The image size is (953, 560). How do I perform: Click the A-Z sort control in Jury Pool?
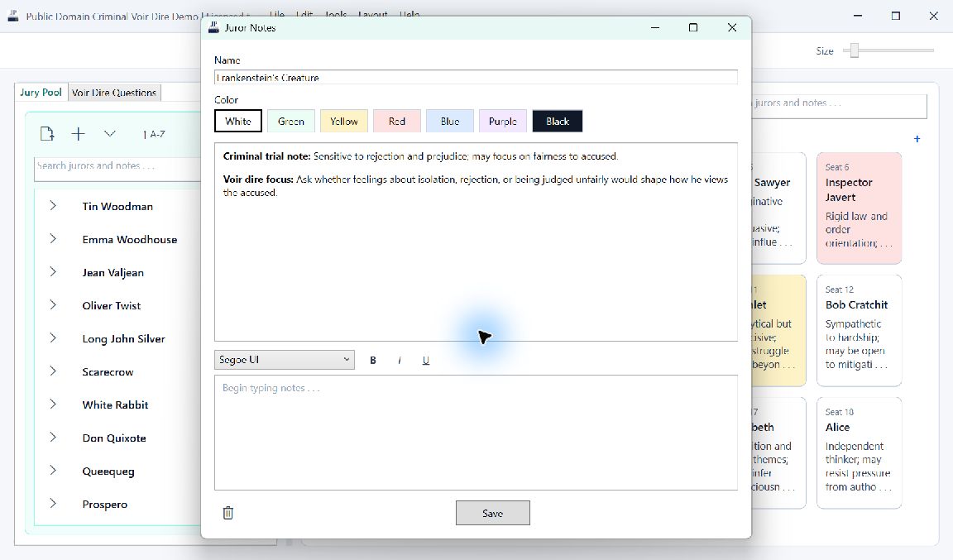[154, 134]
